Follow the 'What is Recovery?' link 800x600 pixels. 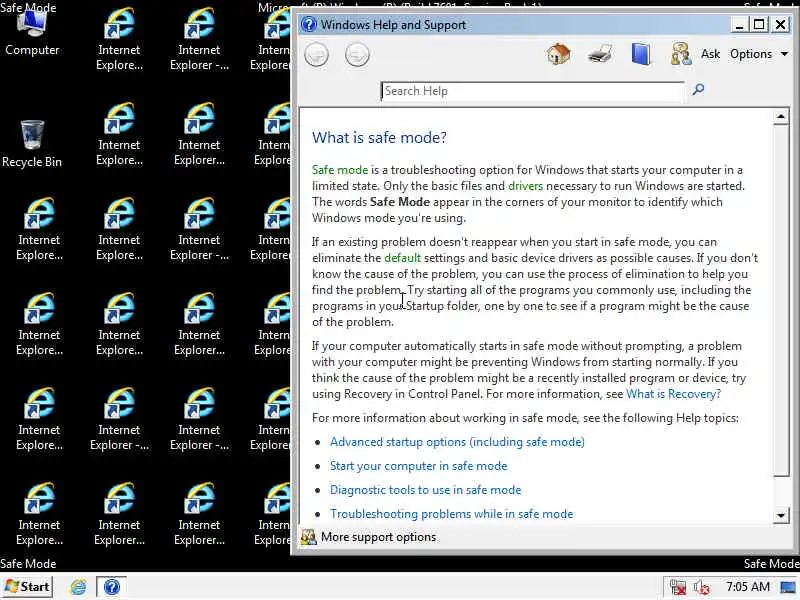point(673,394)
